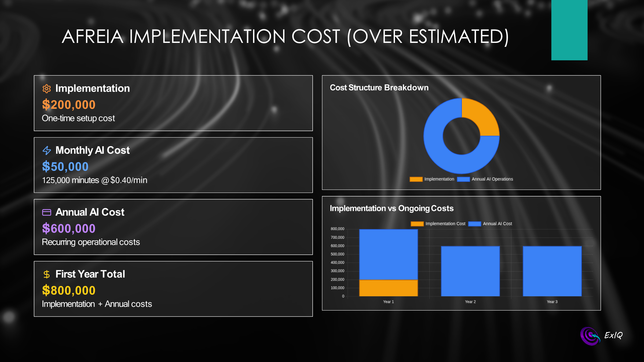Click the 'Implementation vs Ongoing Costs' heading
Screen dimensions: 644x362
391,208
